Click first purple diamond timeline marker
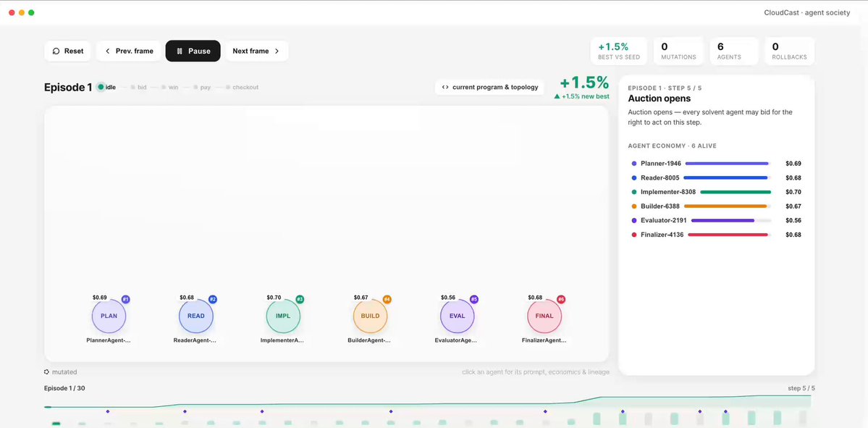Viewport: 868px width, 428px height. [107, 411]
